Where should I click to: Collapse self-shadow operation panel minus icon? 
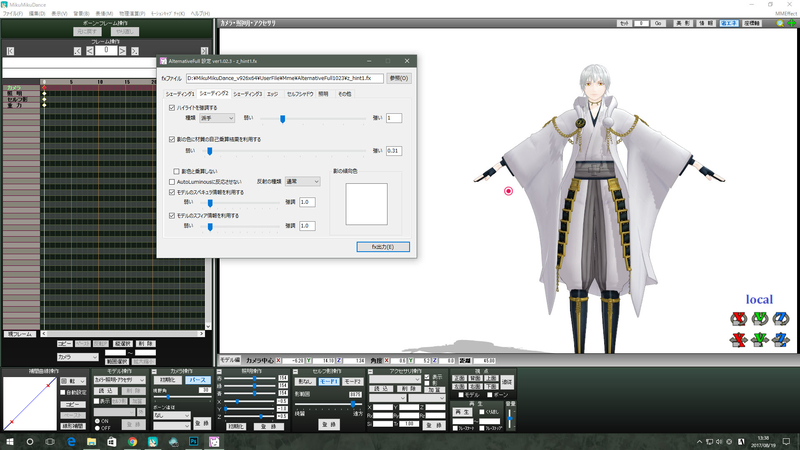click(295, 371)
